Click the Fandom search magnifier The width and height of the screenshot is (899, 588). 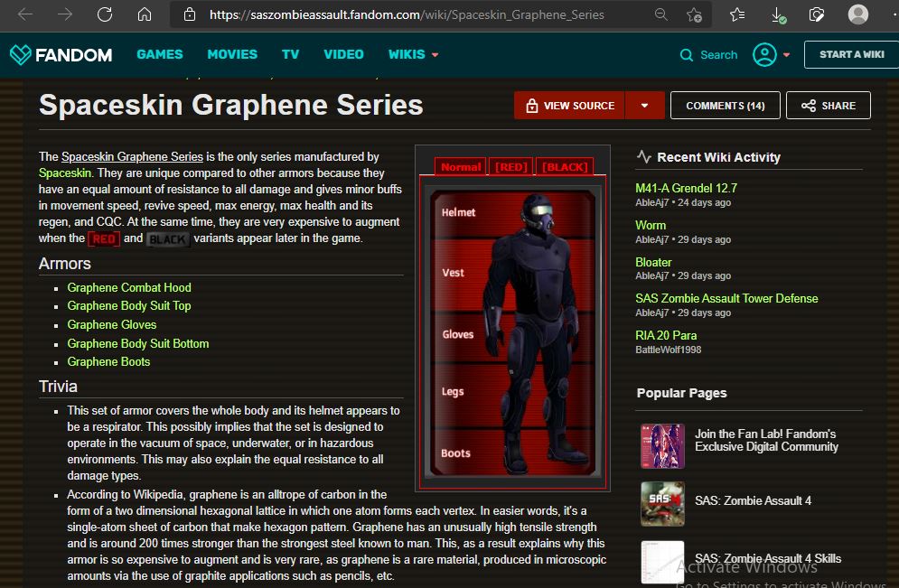click(x=686, y=55)
